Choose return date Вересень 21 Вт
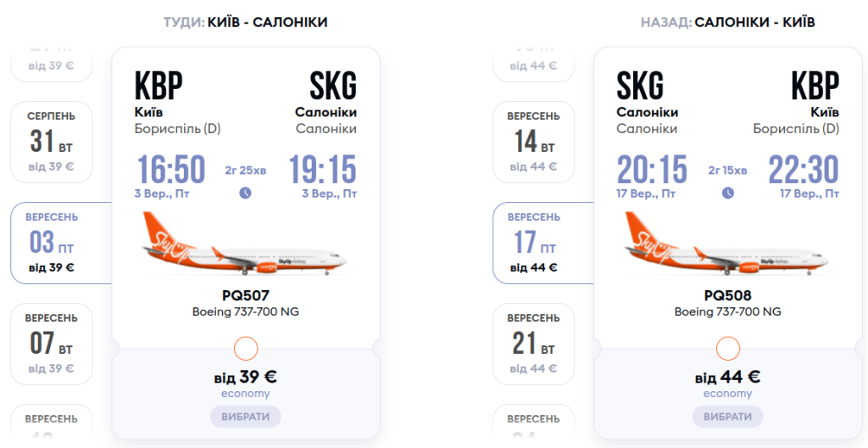 (533, 344)
